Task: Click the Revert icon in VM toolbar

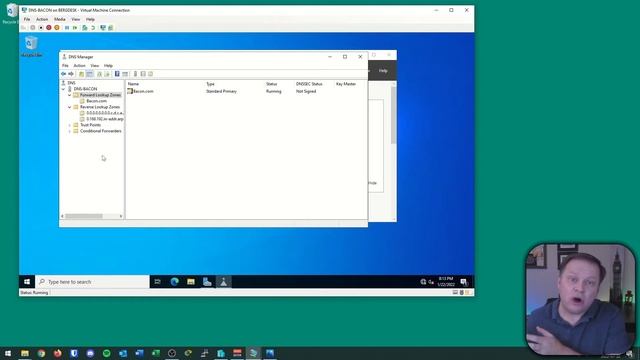Action: coord(93,28)
